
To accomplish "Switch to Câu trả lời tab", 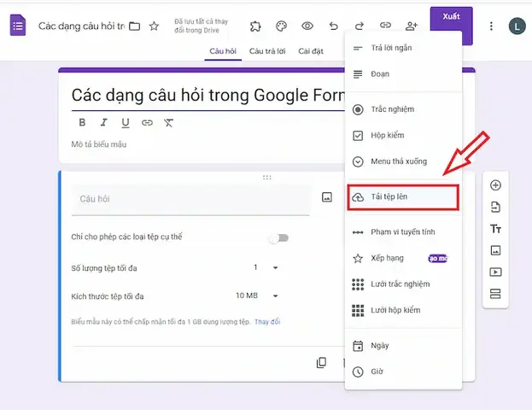I will pos(267,51).
